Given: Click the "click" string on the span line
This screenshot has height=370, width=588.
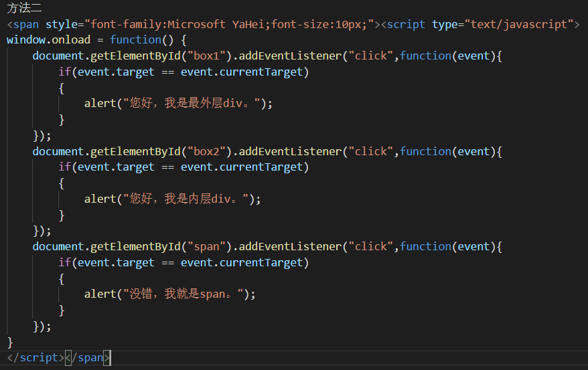Looking at the screenshot, I should pyautogui.click(x=371, y=246).
